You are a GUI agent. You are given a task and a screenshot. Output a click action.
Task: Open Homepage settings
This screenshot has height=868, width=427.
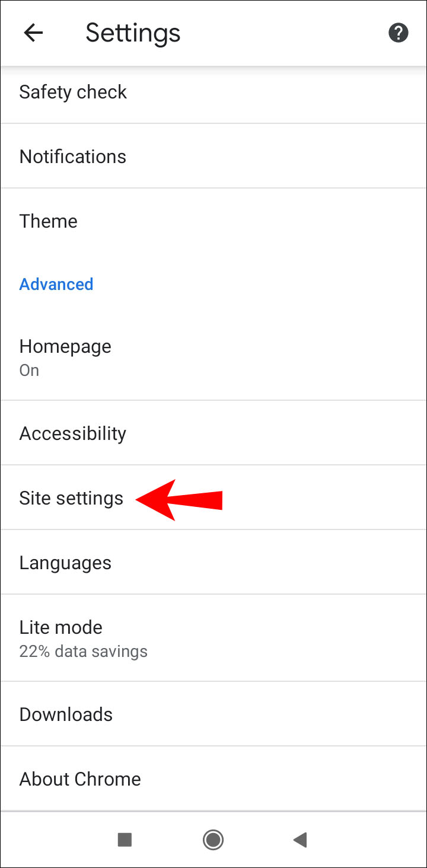click(213, 358)
